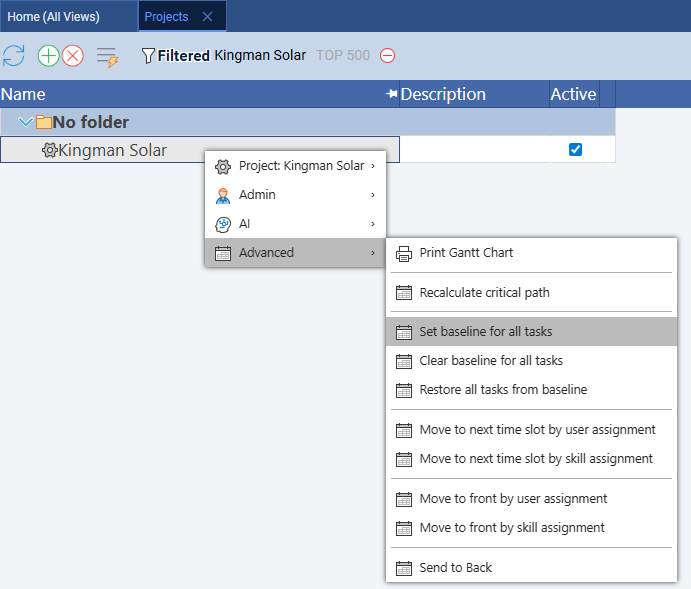Screen dimensions: 691x589
Task: Select Set baseline for all tasks
Action: click(531, 331)
